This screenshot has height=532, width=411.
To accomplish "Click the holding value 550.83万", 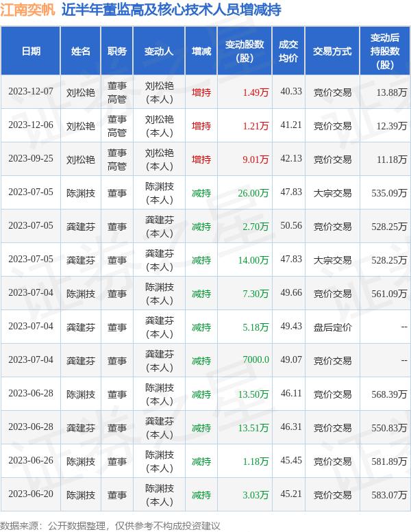I will (x=389, y=428).
